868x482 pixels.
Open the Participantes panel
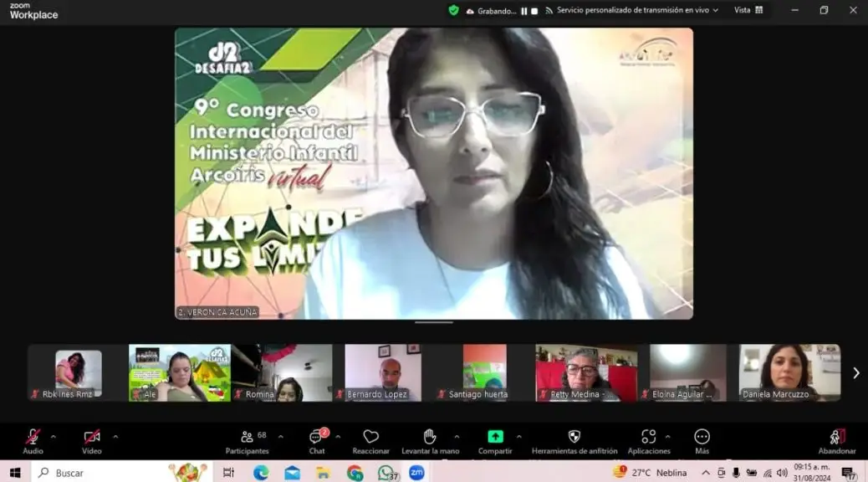tap(247, 442)
